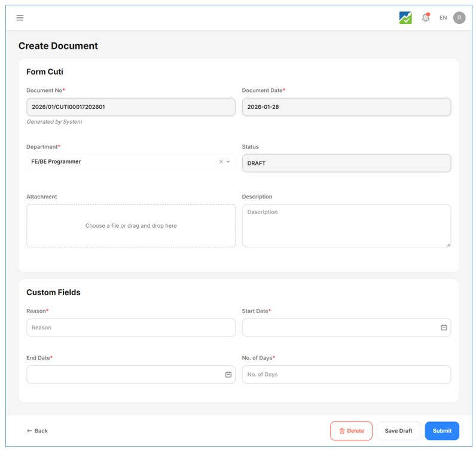Click the Document No field
The image size is (476, 450).
coord(130,107)
